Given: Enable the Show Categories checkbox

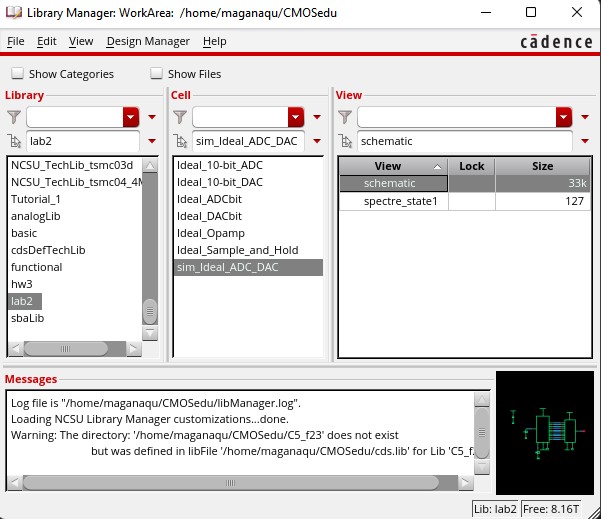Looking at the screenshot, I should coord(18,74).
